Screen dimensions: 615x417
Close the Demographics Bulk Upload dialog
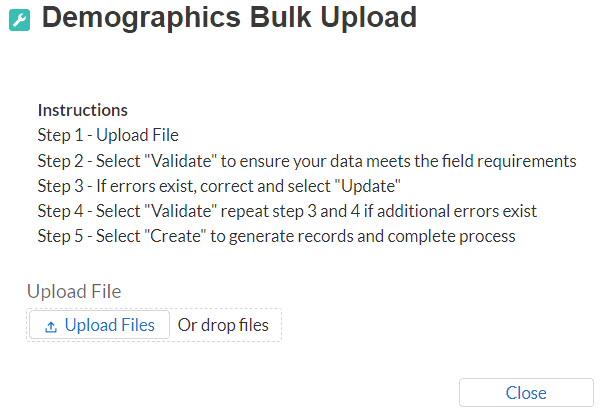pos(525,393)
